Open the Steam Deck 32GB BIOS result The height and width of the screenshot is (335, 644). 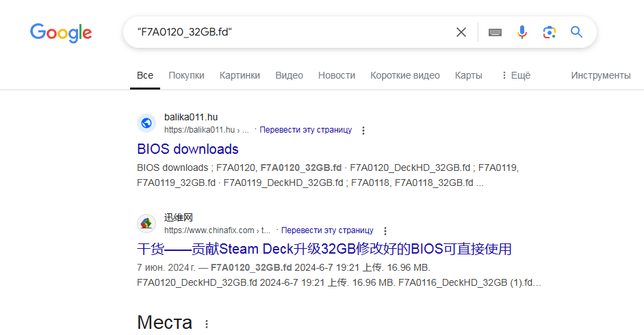(324, 249)
